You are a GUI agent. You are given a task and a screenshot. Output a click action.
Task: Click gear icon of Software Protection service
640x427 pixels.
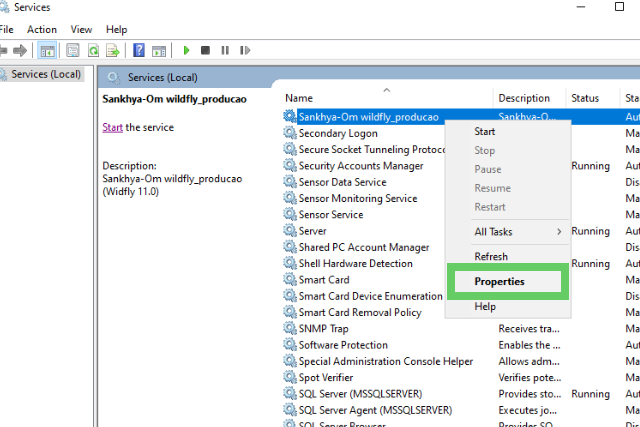click(290, 345)
